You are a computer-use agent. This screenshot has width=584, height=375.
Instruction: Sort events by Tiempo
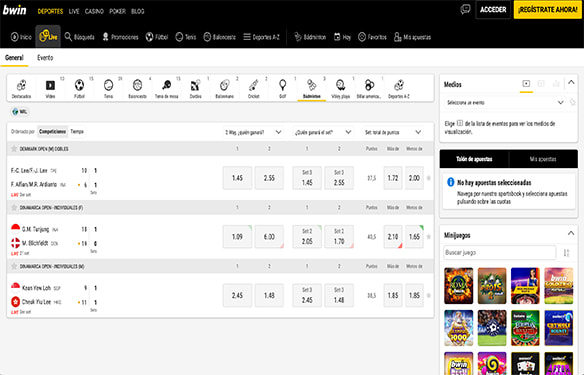pos(77,131)
